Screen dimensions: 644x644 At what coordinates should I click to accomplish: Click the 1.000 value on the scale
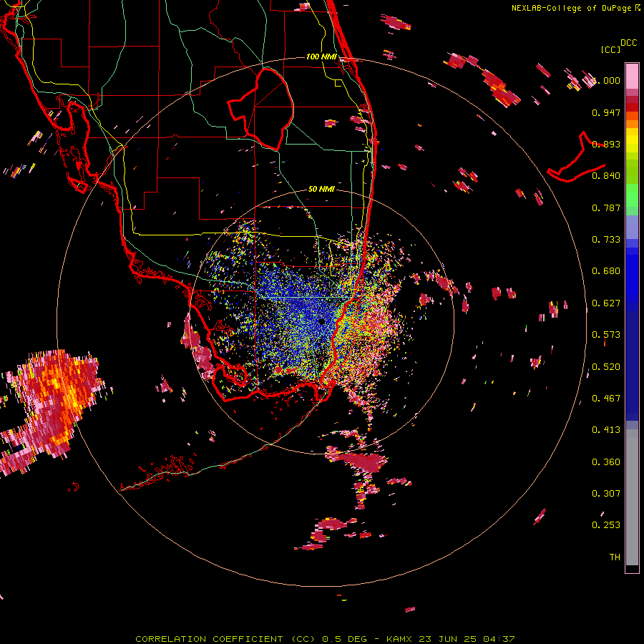pyautogui.click(x=608, y=80)
